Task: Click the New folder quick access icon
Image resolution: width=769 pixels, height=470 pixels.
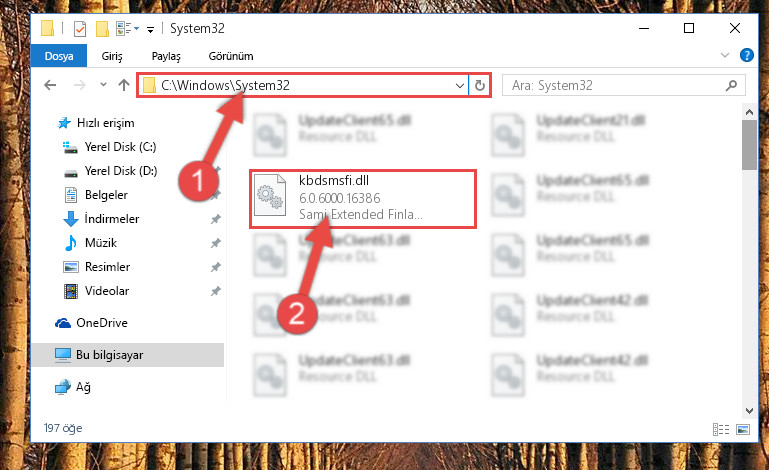Action: point(102,29)
